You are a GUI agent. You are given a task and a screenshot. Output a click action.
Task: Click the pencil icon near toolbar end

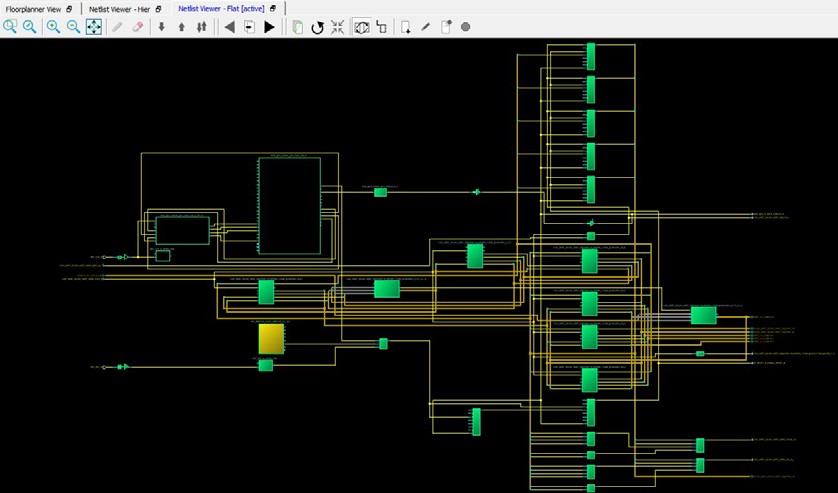point(425,27)
